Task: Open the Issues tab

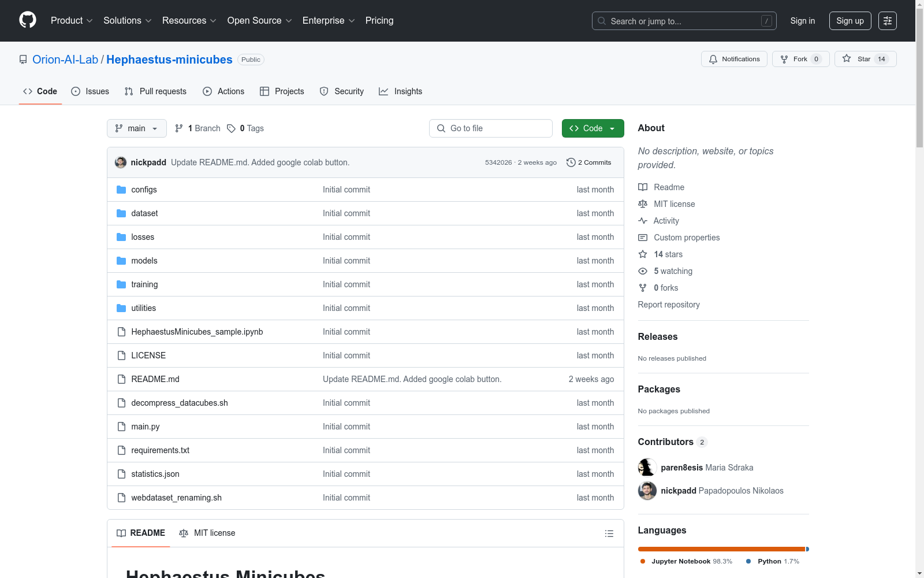Action: 90,91
